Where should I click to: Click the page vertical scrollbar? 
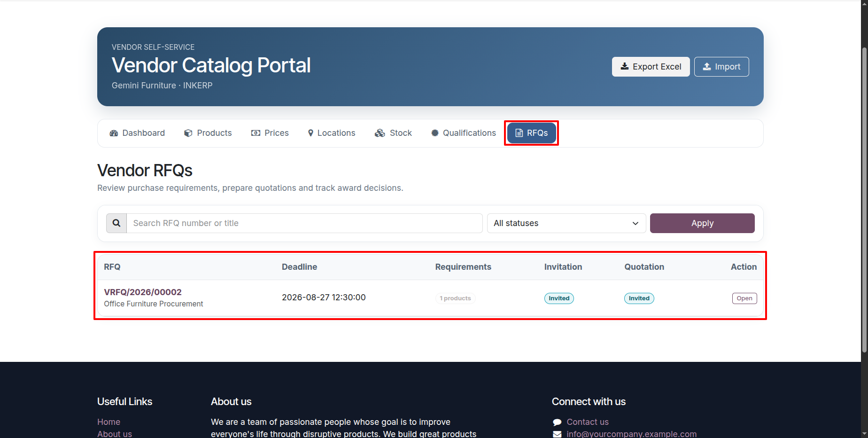pyautogui.click(x=864, y=200)
